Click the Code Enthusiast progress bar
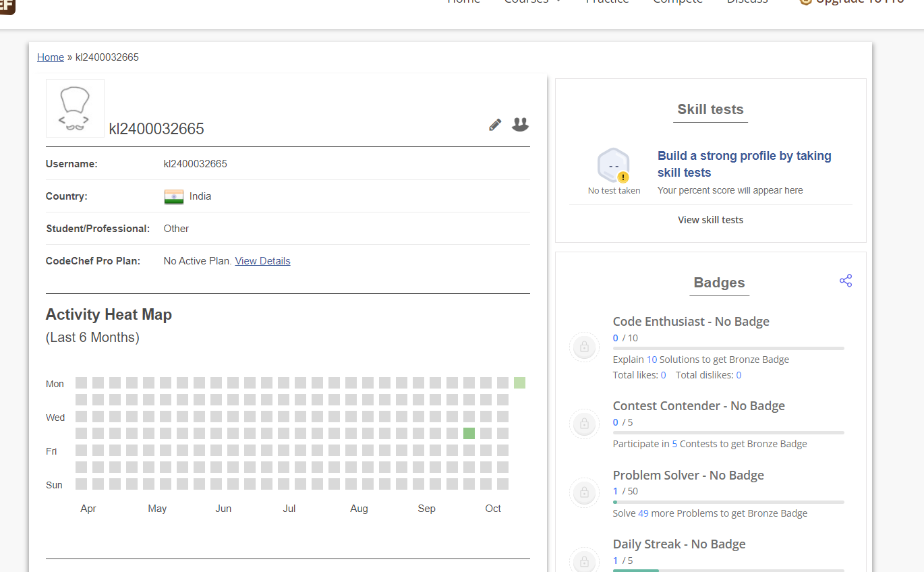 (x=728, y=348)
